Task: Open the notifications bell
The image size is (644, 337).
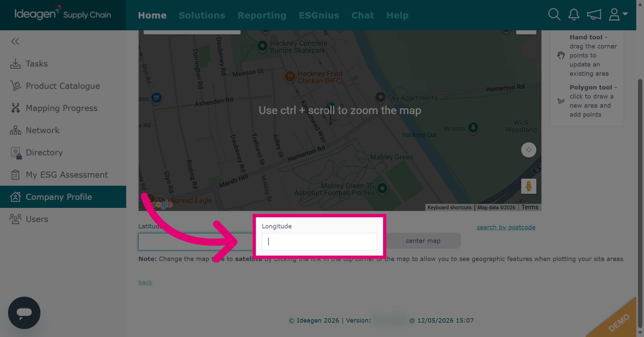Action: (x=574, y=14)
